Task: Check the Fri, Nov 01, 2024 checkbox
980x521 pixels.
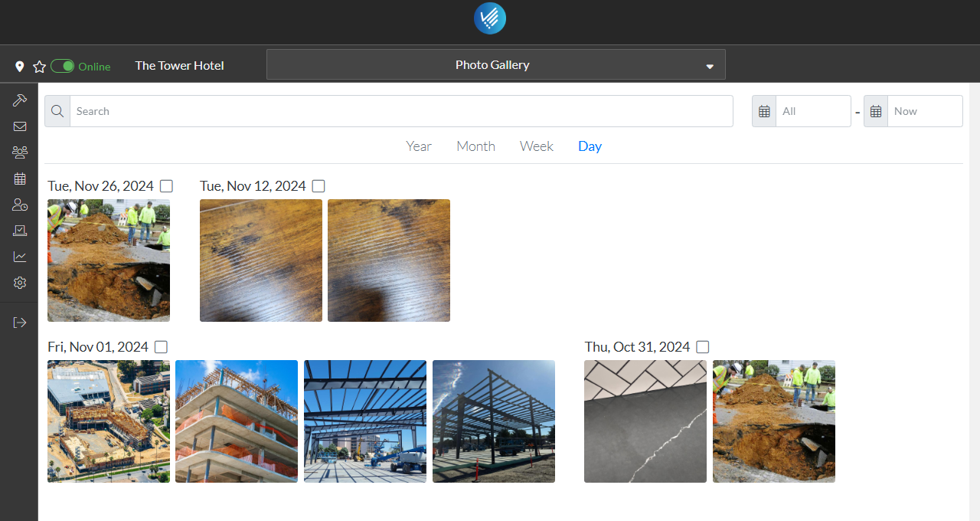Action: 161,347
